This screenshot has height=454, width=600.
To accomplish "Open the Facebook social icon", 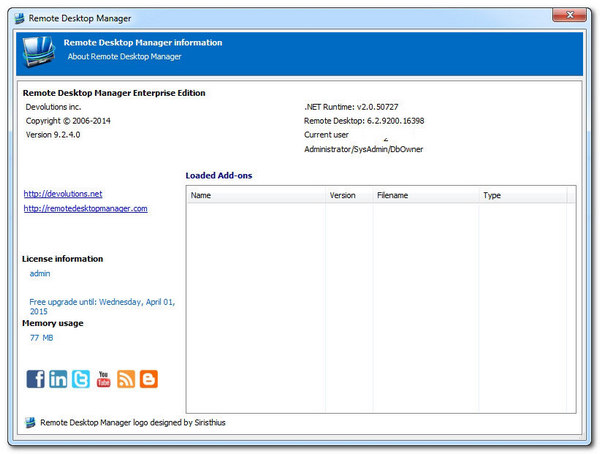I will [35, 379].
